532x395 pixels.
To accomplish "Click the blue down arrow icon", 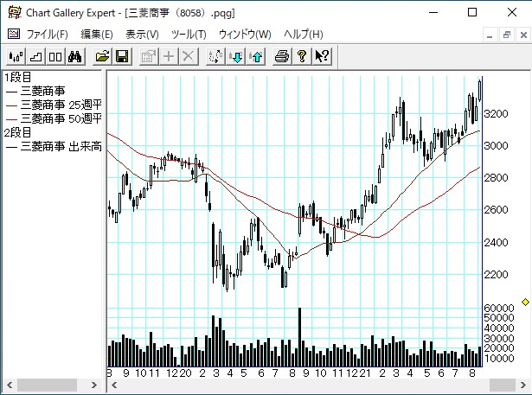I will [236, 57].
